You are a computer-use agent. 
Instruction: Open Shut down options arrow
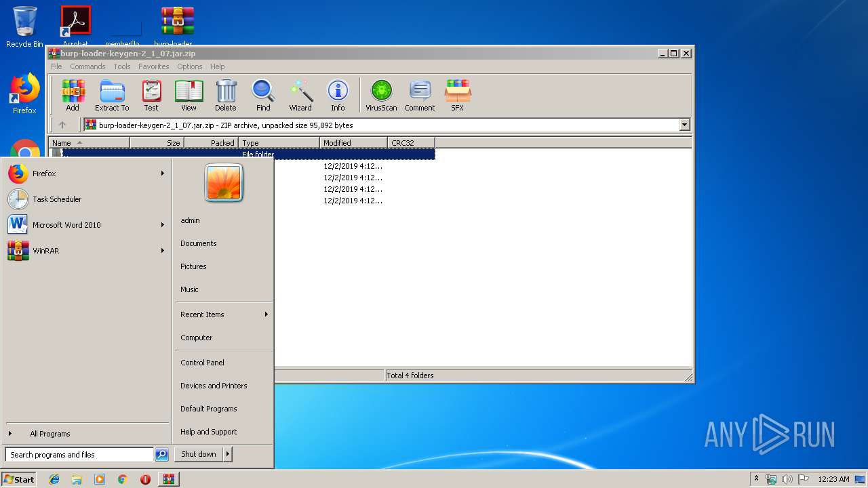point(227,454)
